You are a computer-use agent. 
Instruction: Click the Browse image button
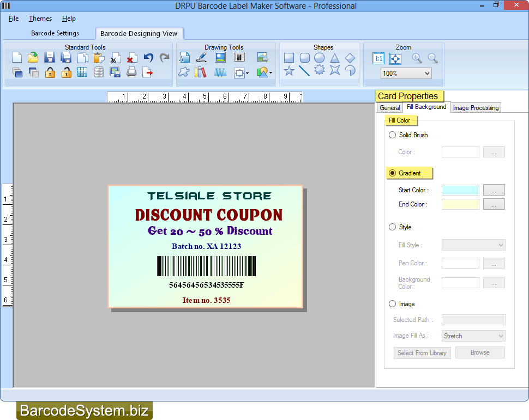(480, 352)
